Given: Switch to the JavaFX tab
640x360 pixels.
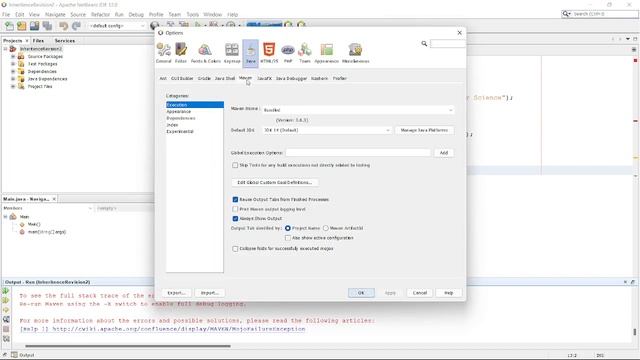Looking at the screenshot, I should pyautogui.click(x=264, y=78).
